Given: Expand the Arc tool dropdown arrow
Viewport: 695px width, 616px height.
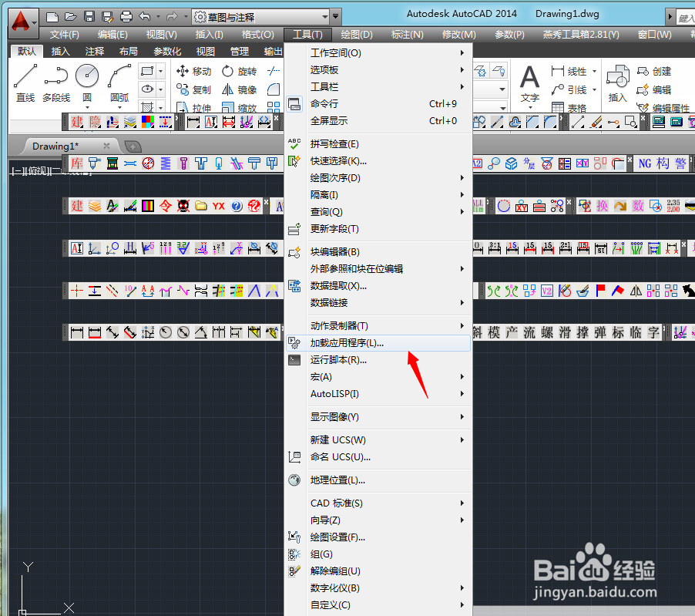Looking at the screenshot, I should pos(119,108).
